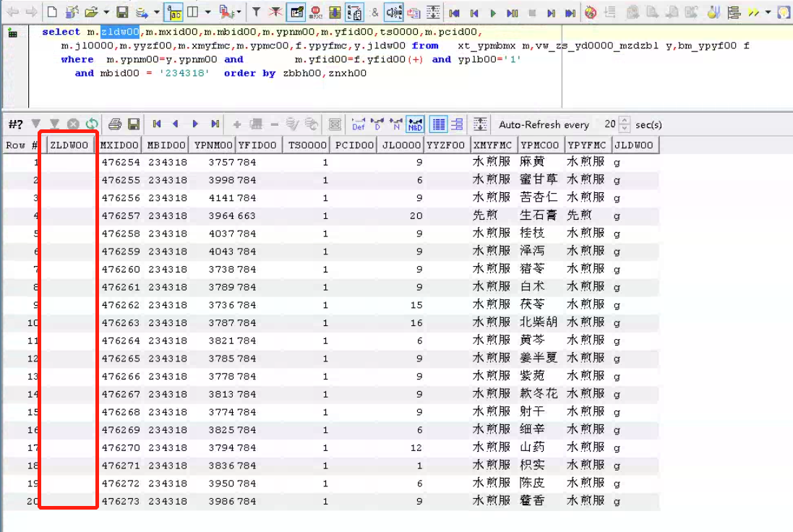This screenshot has height=532, width=793.
Task: Click the red no-bug debug icon
Action: coord(590,12)
